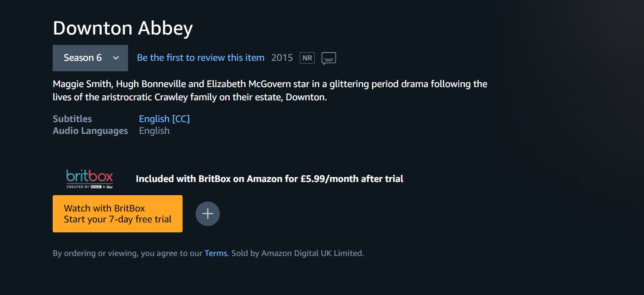Click the Maggie Smith synopsis paragraph
Image resolution: width=644 pixels, height=295 pixels.
(x=270, y=90)
